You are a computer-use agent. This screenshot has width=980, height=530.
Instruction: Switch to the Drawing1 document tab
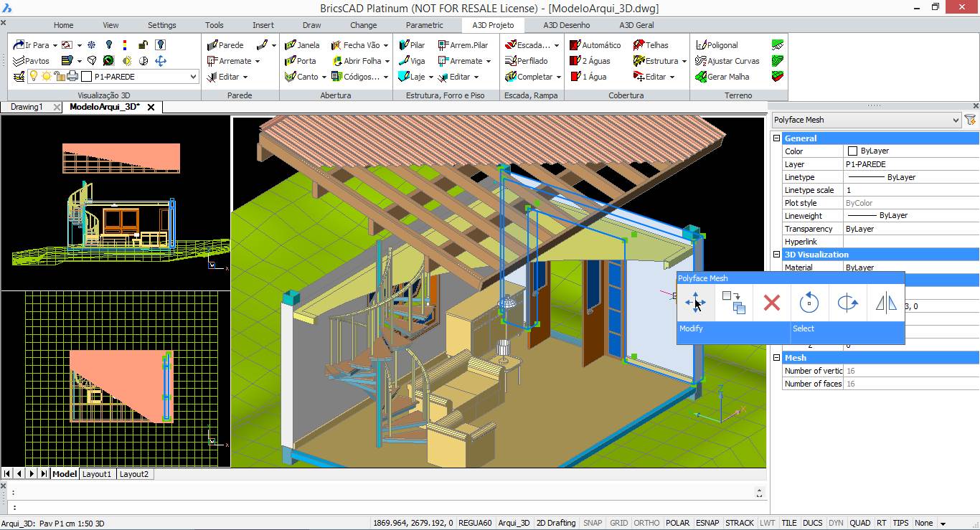(x=27, y=107)
